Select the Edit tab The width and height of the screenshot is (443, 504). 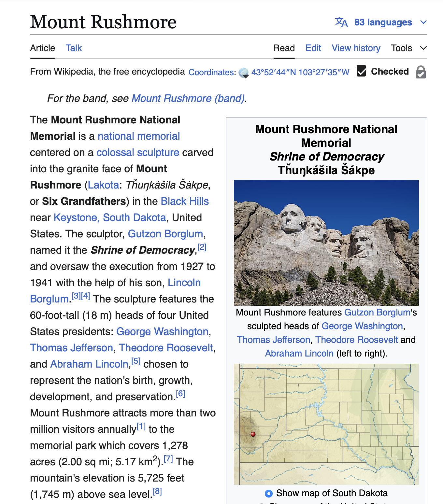pyautogui.click(x=313, y=48)
